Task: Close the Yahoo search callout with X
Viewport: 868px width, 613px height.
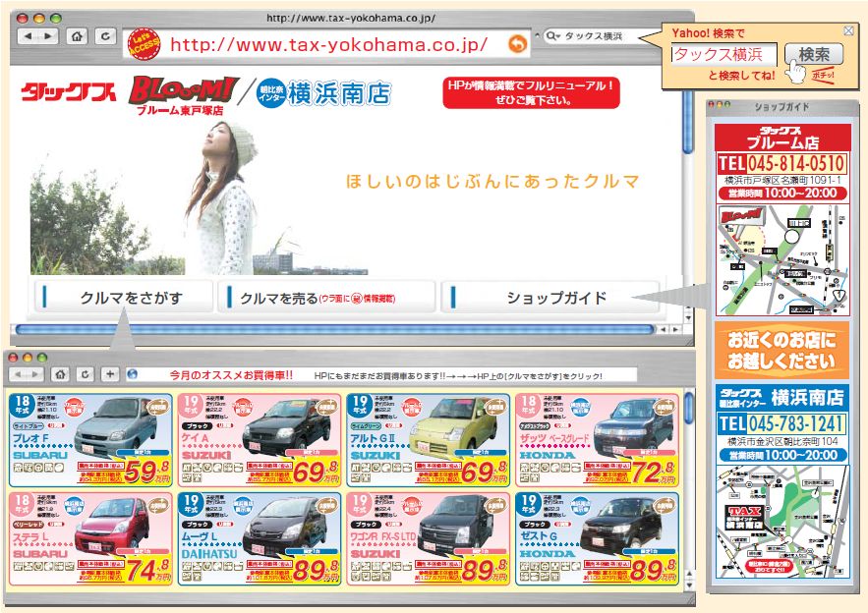Action: (x=847, y=31)
